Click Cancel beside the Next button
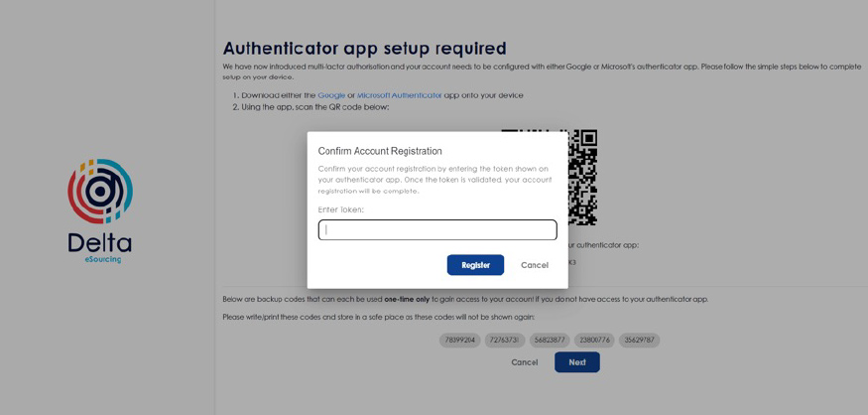The height and width of the screenshot is (415, 868). click(x=524, y=362)
